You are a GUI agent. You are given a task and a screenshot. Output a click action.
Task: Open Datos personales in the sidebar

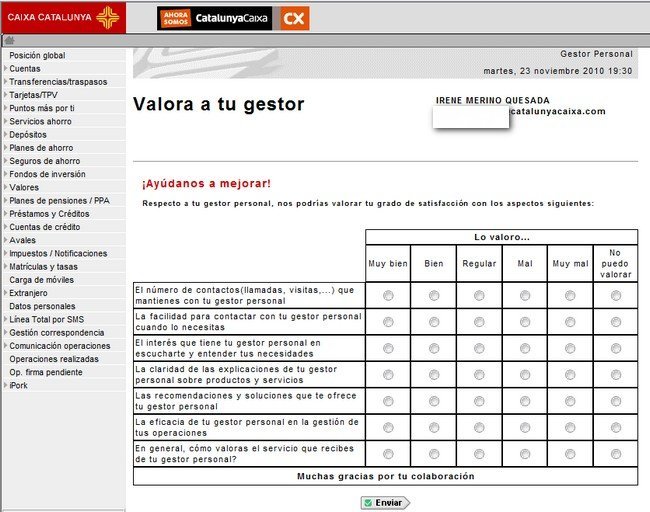[42, 306]
